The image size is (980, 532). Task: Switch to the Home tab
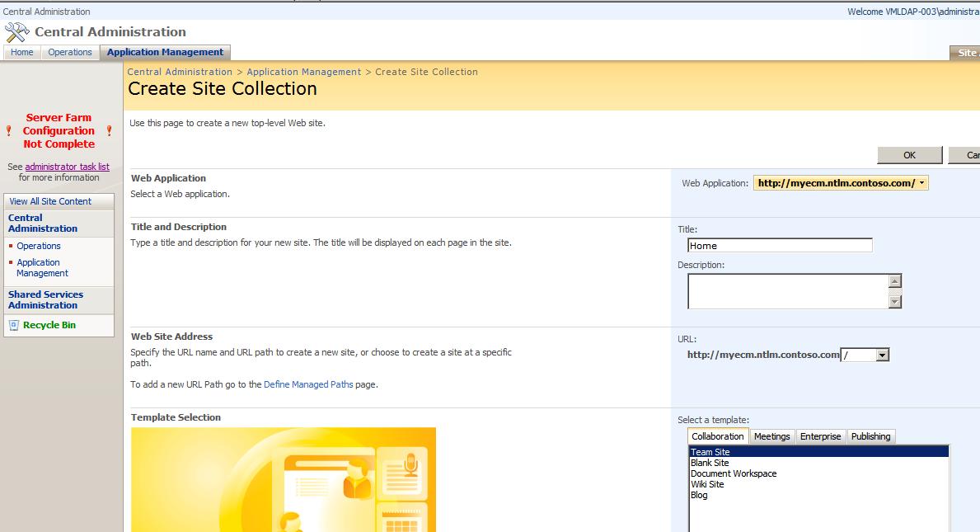click(21, 51)
